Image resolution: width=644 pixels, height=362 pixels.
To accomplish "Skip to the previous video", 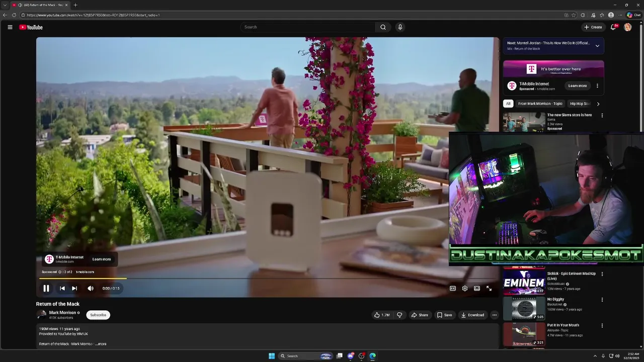I will pos(62,288).
